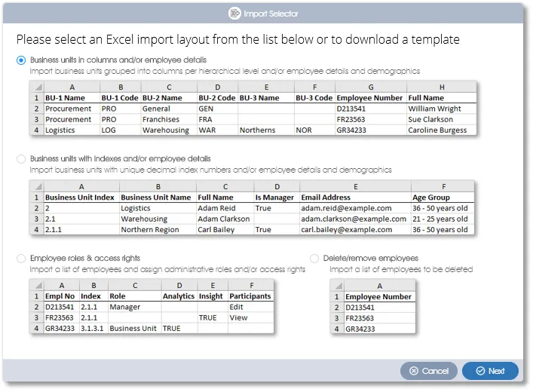Image resolution: width=533 pixels, height=392 pixels.
Task: Click the 'Delete/remove employees' label text
Action: (x=370, y=259)
